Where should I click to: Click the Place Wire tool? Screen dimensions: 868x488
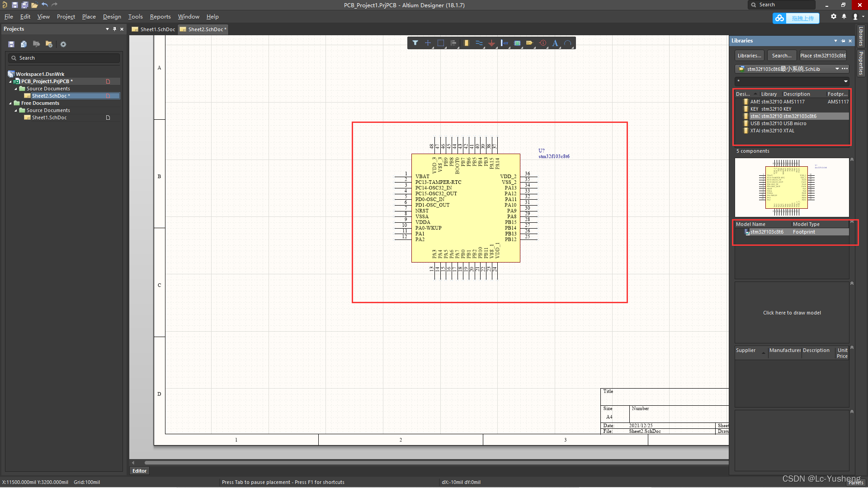pos(479,43)
